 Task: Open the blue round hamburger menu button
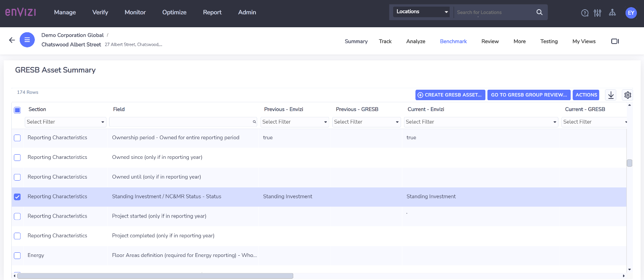coord(27,40)
